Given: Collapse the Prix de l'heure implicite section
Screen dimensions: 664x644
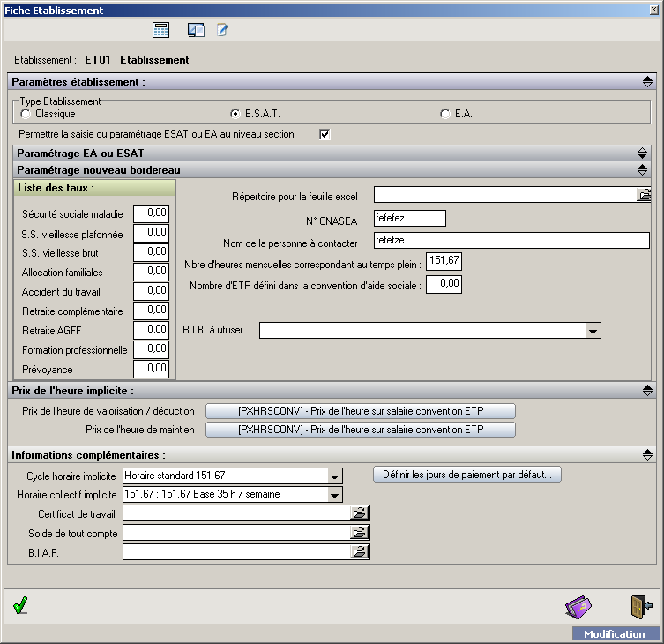Looking at the screenshot, I should point(646,390).
